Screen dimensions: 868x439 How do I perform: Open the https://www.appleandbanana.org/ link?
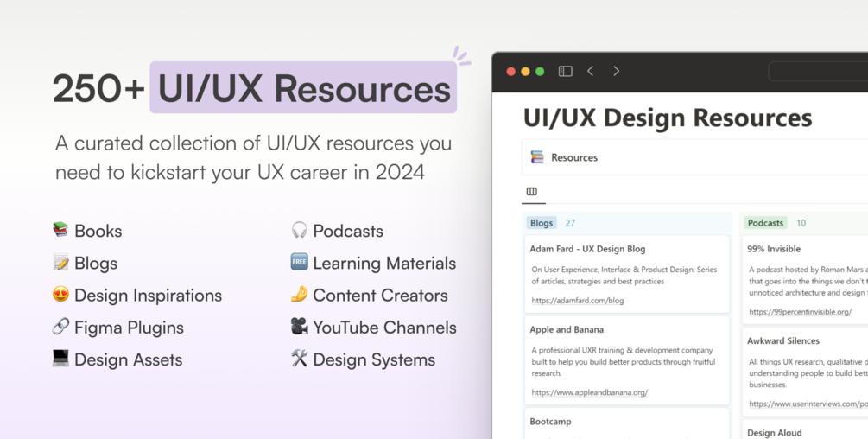click(x=590, y=392)
